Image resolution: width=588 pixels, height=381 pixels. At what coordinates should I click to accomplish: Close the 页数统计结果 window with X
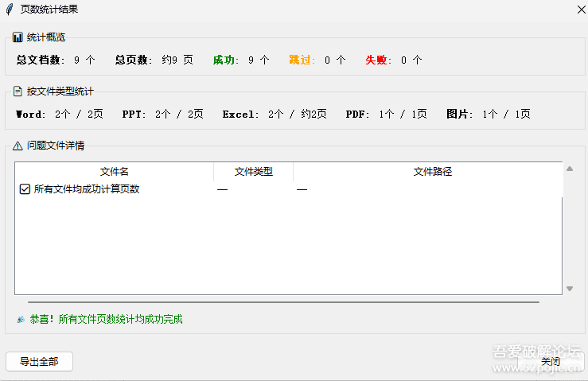579,9
